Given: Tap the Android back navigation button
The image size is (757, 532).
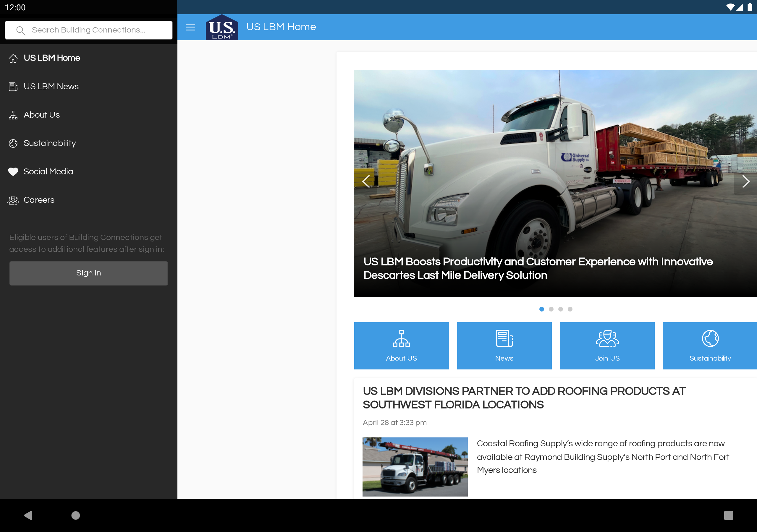Looking at the screenshot, I should pyautogui.click(x=28, y=515).
